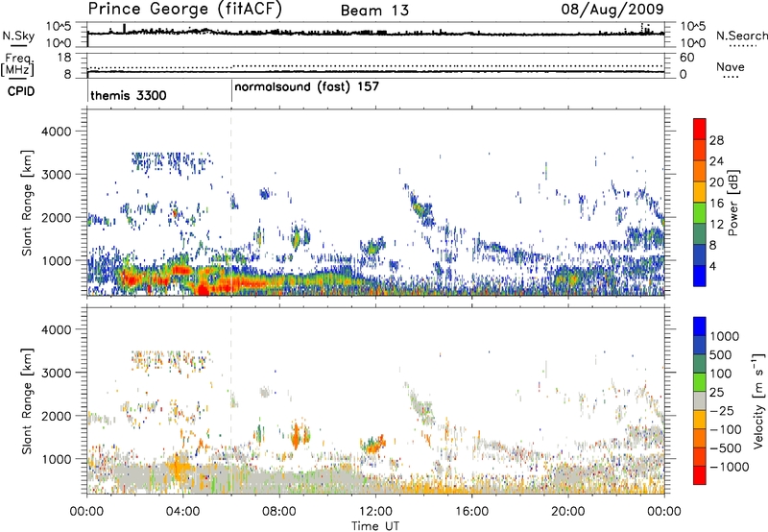Click the '16:00' time axis tick label
The height and width of the screenshot is (532, 768).
click(471, 512)
